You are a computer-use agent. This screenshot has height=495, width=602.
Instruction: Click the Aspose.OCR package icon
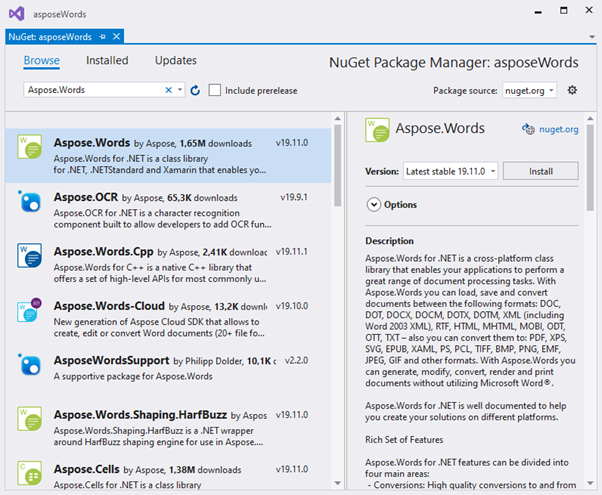tap(30, 201)
